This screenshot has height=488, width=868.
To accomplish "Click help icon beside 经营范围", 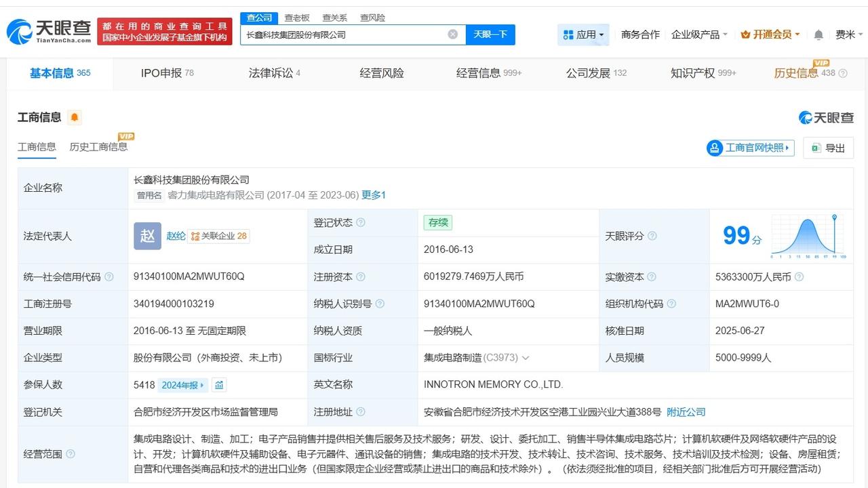I will [x=71, y=454].
